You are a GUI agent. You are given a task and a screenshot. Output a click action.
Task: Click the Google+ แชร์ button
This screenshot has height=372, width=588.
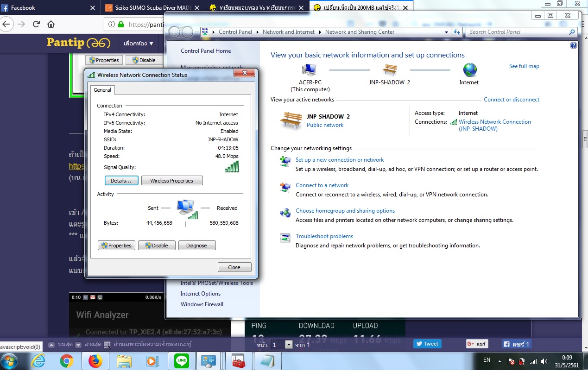pyautogui.click(x=477, y=344)
